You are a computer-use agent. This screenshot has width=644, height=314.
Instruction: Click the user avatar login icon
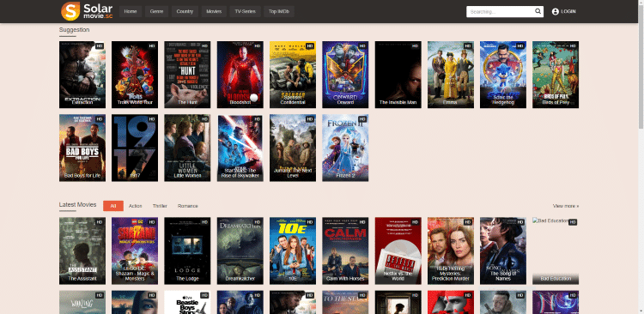556,11
